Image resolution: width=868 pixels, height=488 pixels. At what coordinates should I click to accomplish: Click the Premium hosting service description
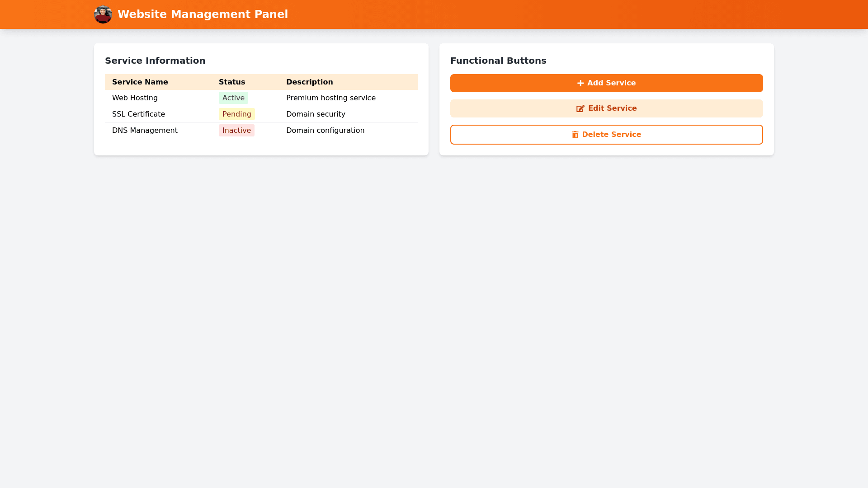pos(330,98)
